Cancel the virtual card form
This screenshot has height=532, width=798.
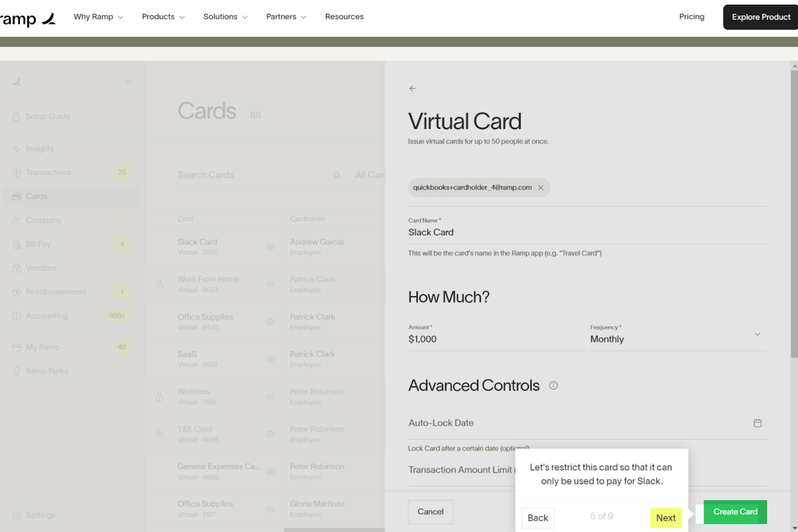[430, 512]
